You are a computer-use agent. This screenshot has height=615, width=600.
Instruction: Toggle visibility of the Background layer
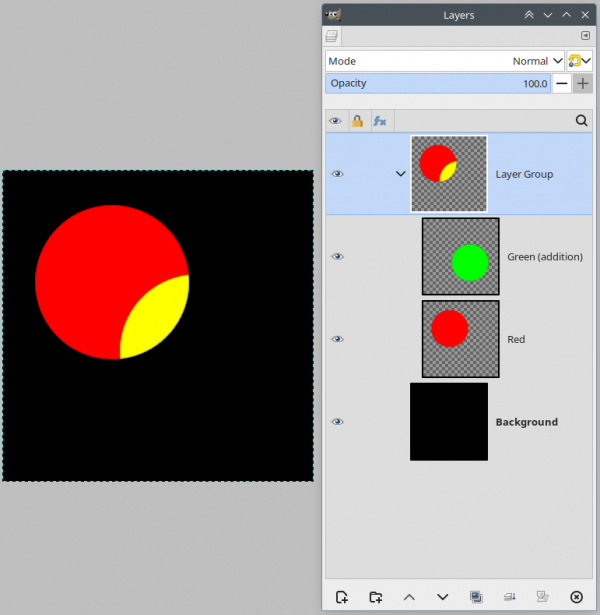337,422
